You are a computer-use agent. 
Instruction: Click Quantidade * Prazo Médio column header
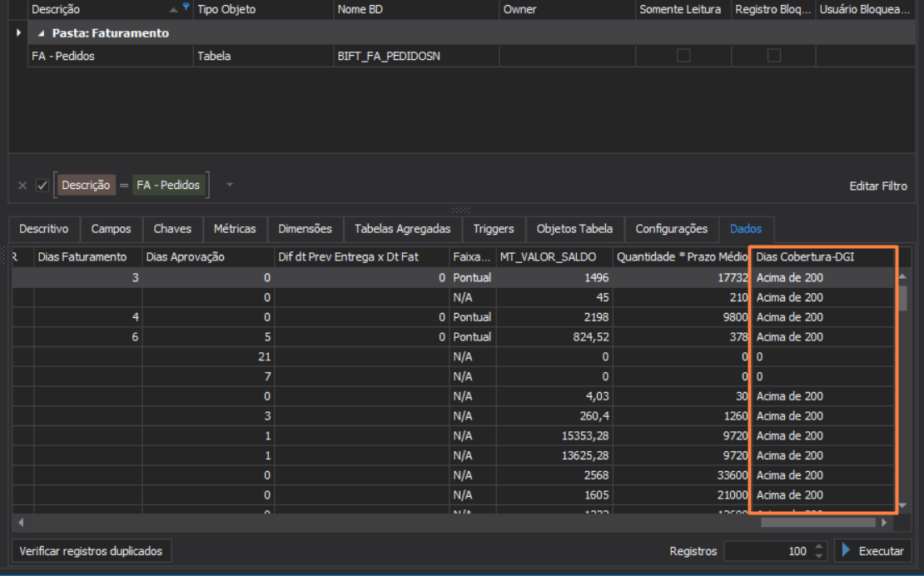pyautogui.click(x=681, y=257)
